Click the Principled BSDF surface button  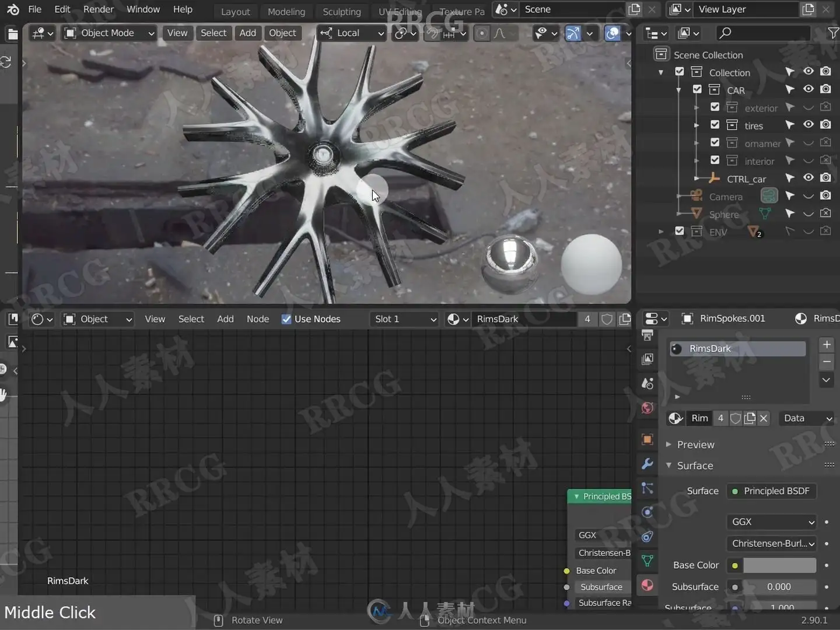coord(771,491)
